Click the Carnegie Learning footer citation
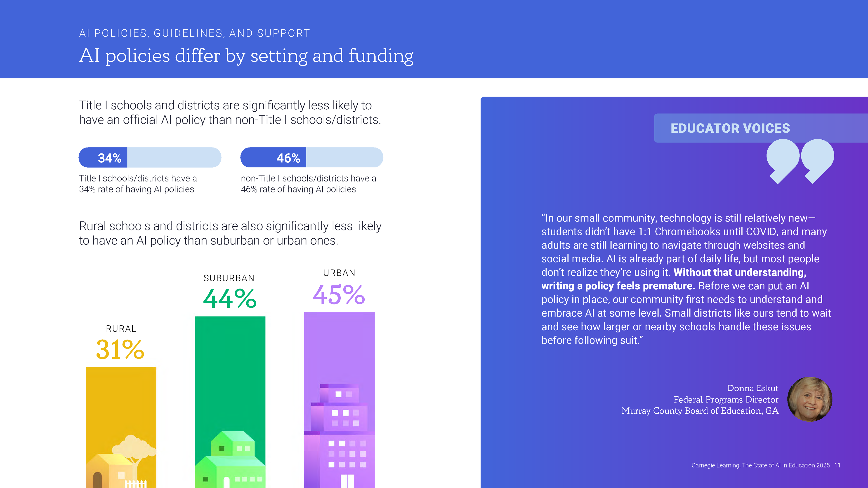Screen dimensions: 868x488 click(x=760, y=465)
